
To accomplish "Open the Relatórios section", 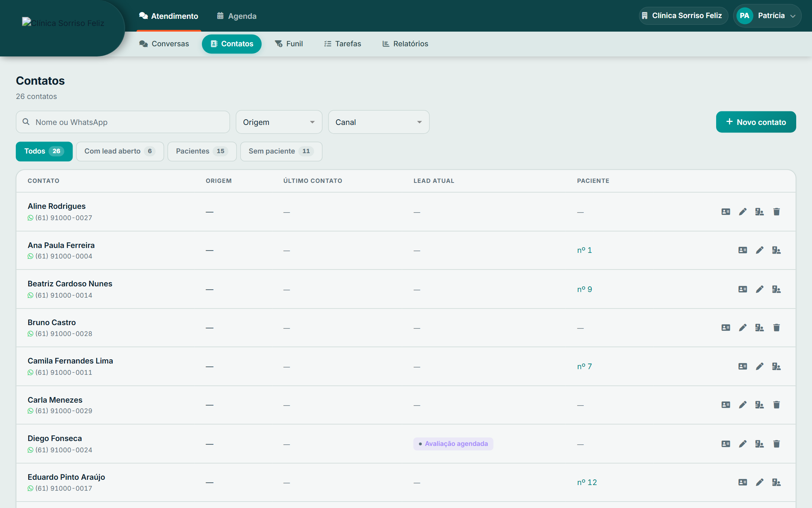I will point(405,44).
